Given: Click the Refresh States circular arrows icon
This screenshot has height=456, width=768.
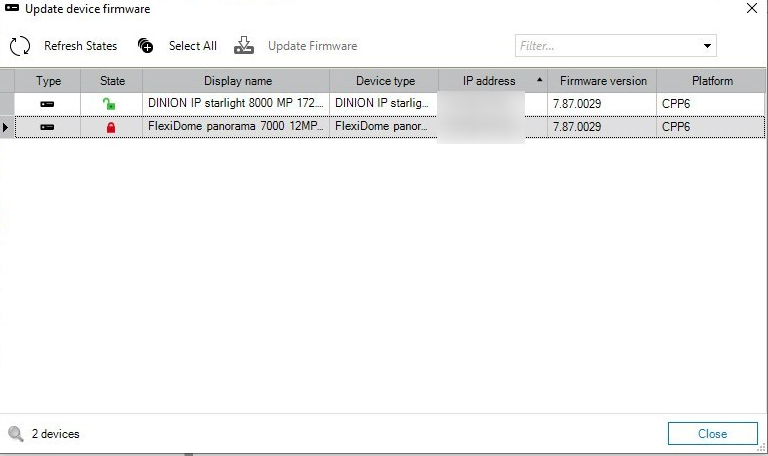Looking at the screenshot, I should pos(20,46).
